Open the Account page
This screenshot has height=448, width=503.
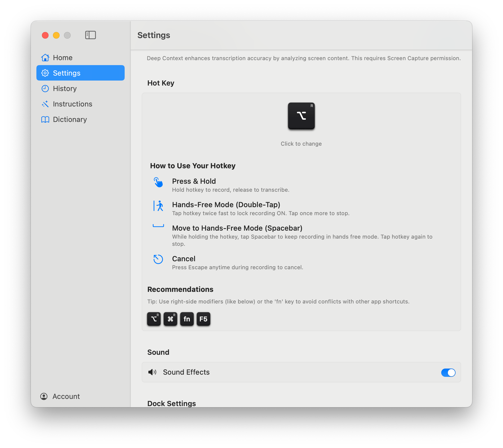[66, 396]
